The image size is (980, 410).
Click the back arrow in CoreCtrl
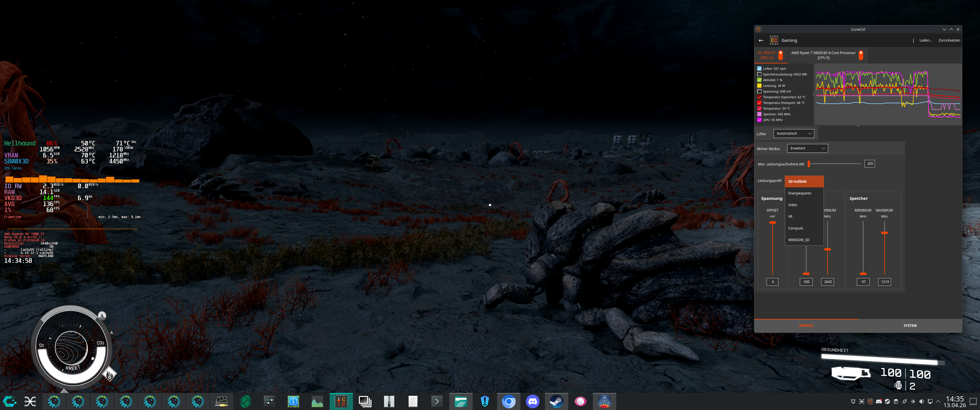click(x=761, y=40)
